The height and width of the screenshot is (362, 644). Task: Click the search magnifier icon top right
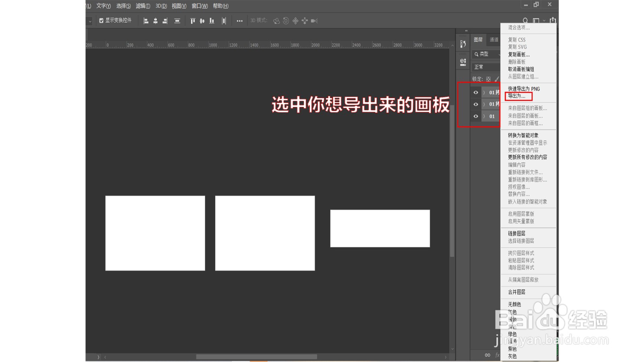click(525, 21)
